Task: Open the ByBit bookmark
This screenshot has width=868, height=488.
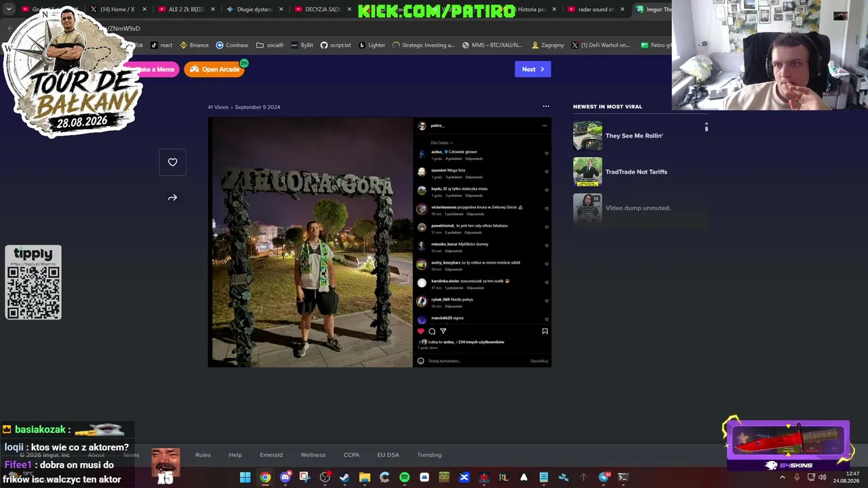Action: (x=302, y=45)
